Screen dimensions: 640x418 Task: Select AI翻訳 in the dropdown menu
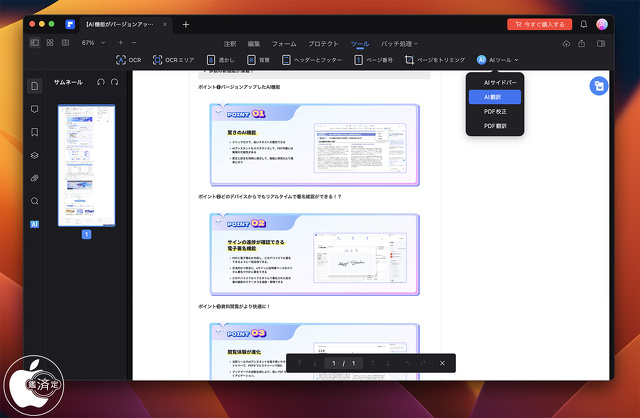495,97
